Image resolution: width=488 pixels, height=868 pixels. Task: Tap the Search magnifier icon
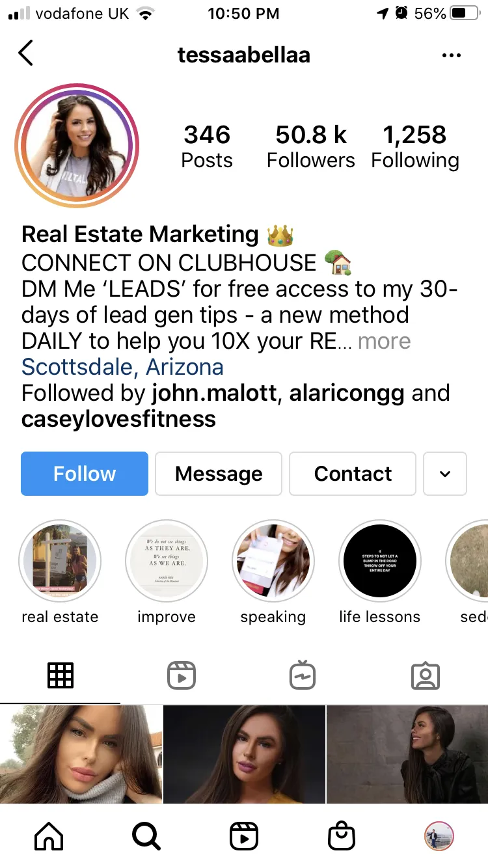(x=146, y=835)
